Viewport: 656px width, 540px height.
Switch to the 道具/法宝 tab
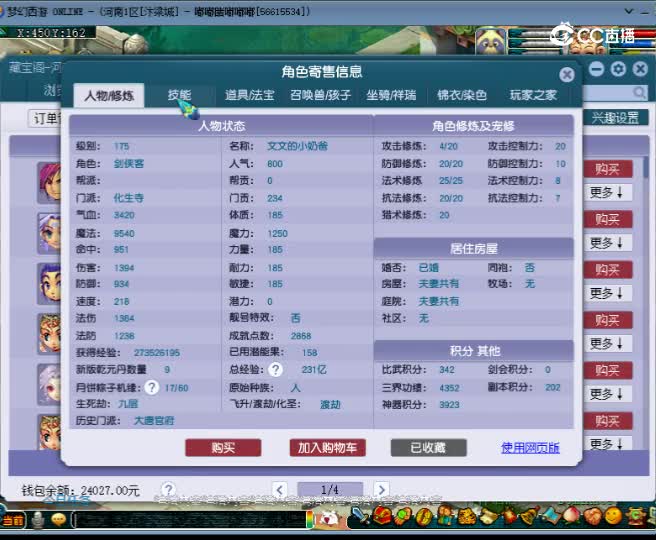(249, 95)
